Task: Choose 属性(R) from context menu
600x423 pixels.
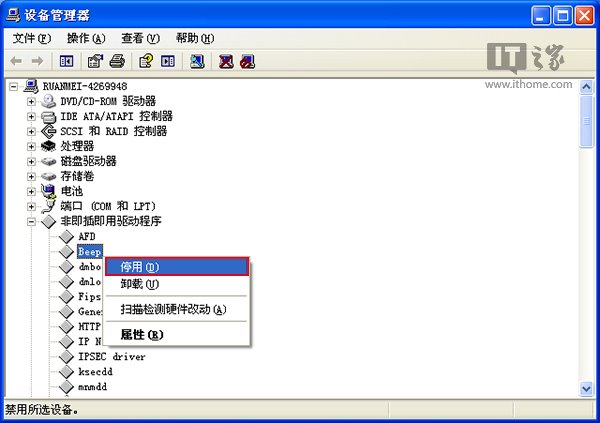Action: [x=177, y=335]
